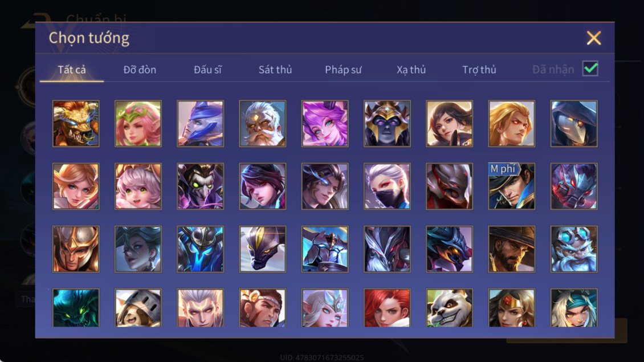Choose the purple-haired girl hero portrait
This screenshot has height=362, width=644.
tap(325, 124)
